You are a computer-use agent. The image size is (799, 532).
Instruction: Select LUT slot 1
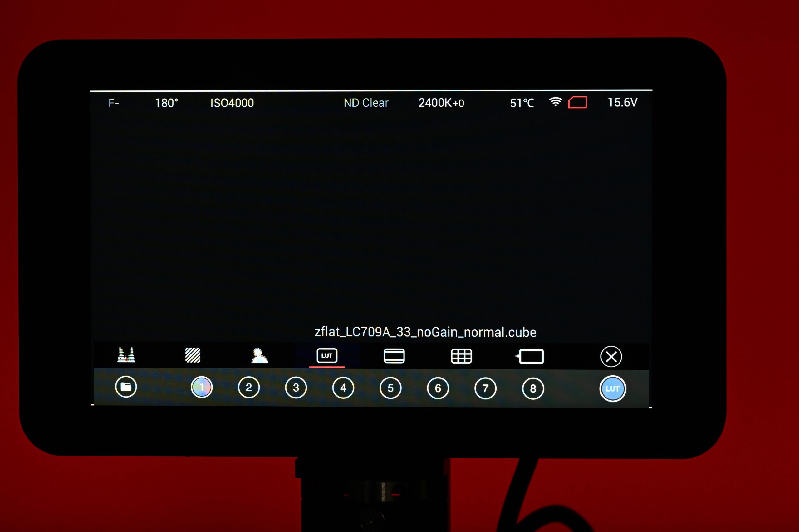[202, 387]
